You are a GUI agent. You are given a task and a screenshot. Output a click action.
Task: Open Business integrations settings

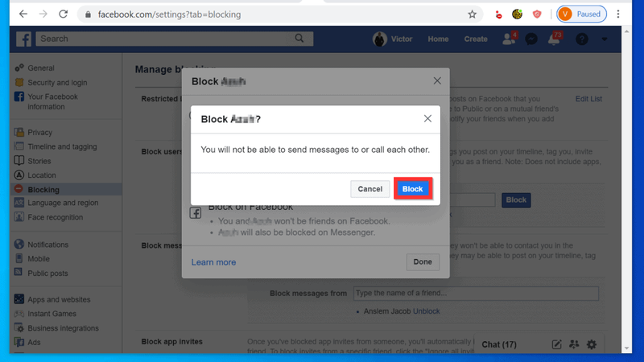63,328
